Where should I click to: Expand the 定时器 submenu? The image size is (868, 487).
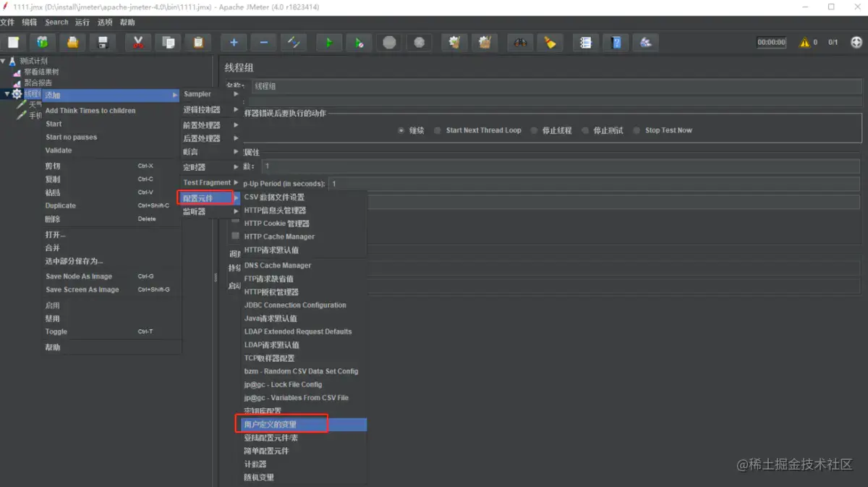click(x=210, y=167)
